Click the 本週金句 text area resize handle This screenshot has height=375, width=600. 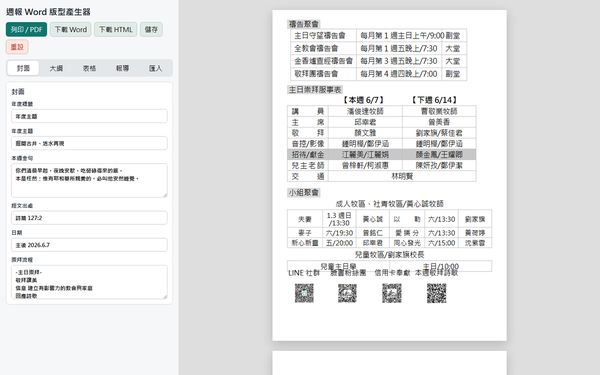click(x=165, y=195)
